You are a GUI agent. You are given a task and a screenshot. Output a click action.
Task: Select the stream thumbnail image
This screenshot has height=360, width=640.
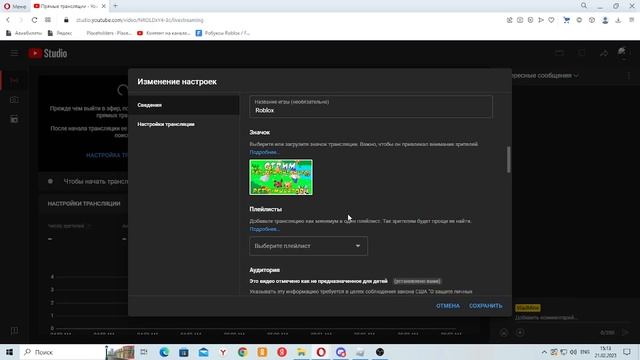(281, 177)
